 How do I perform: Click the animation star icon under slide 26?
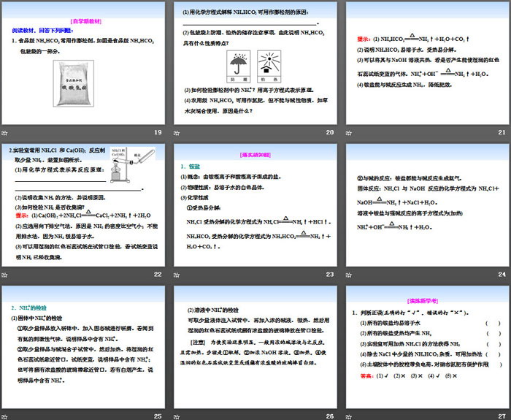[175, 416]
